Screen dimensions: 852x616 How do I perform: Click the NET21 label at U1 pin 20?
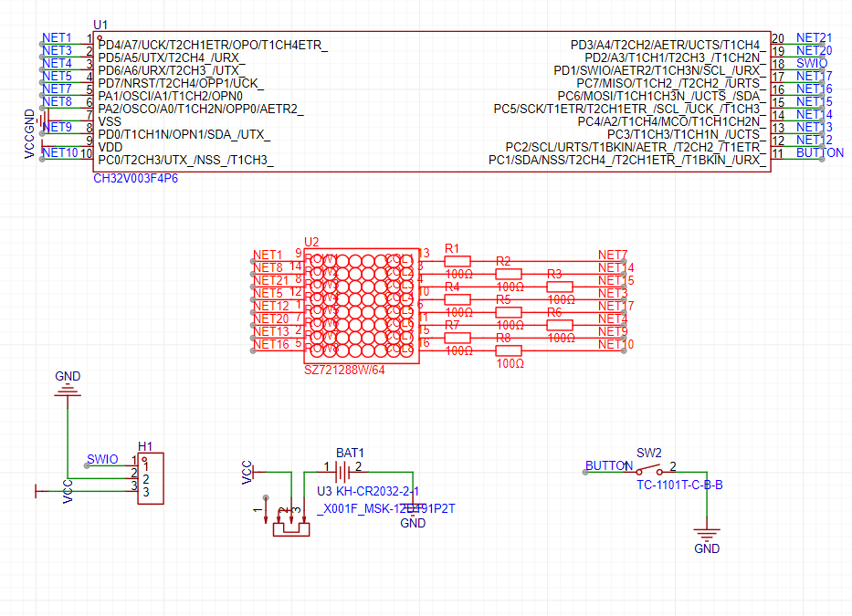click(814, 37)
